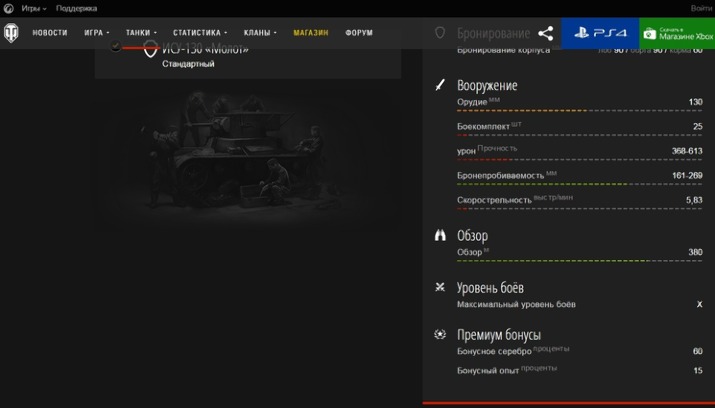The height and width of the screenshot is (408, 715).
Task: Open the Поддержка support link
Action: click(x=76, y=8)
